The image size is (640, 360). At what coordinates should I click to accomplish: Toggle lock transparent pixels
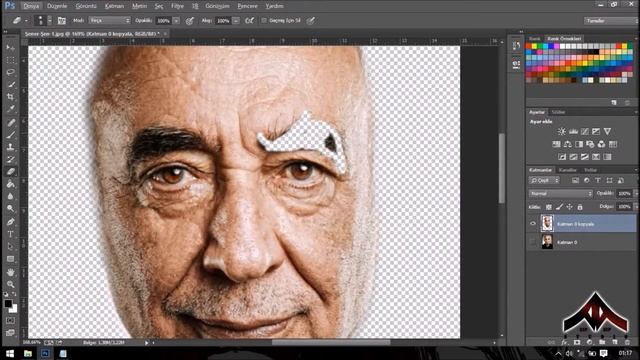[549, 207]
